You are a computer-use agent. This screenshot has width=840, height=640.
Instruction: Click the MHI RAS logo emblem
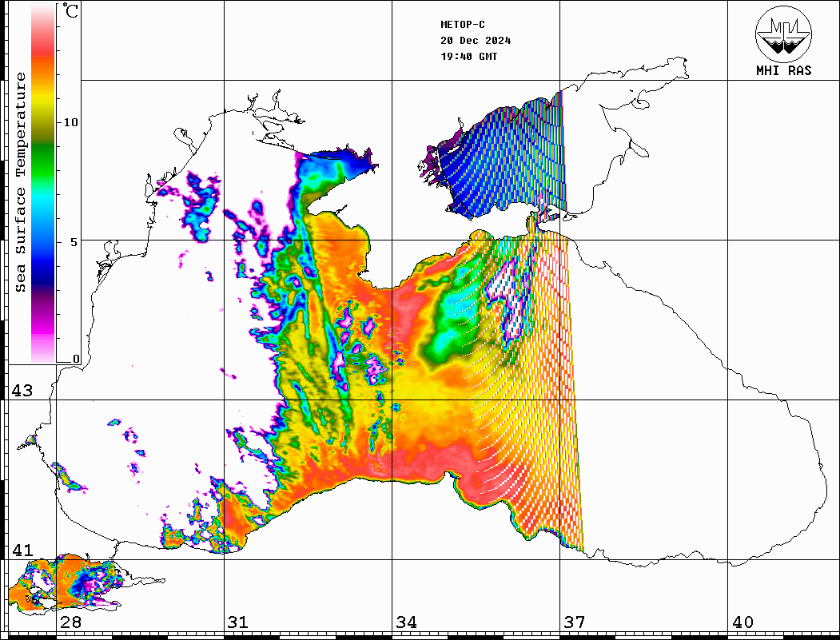[783, 34]
